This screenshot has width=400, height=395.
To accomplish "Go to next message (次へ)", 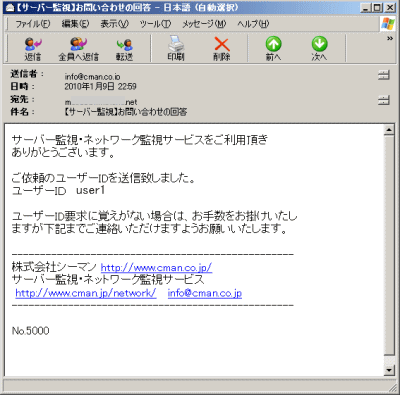I will [319, 49].
